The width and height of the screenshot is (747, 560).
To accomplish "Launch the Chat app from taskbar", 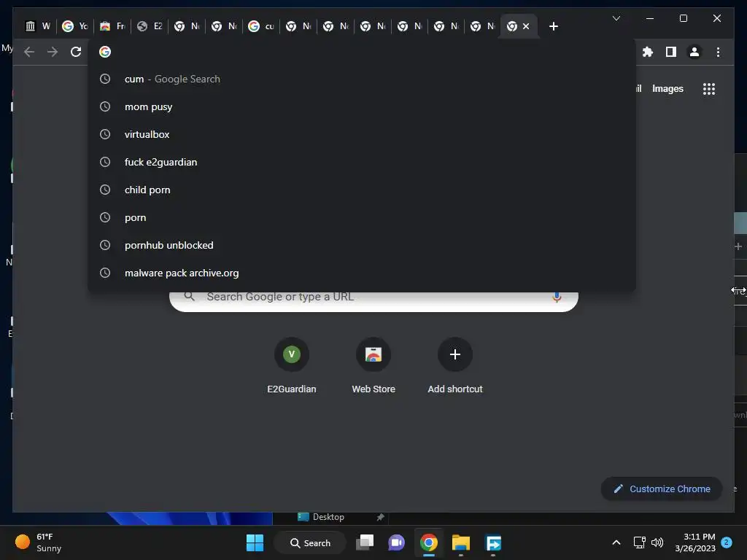I will pyautogui.click(x=396, y=542).
